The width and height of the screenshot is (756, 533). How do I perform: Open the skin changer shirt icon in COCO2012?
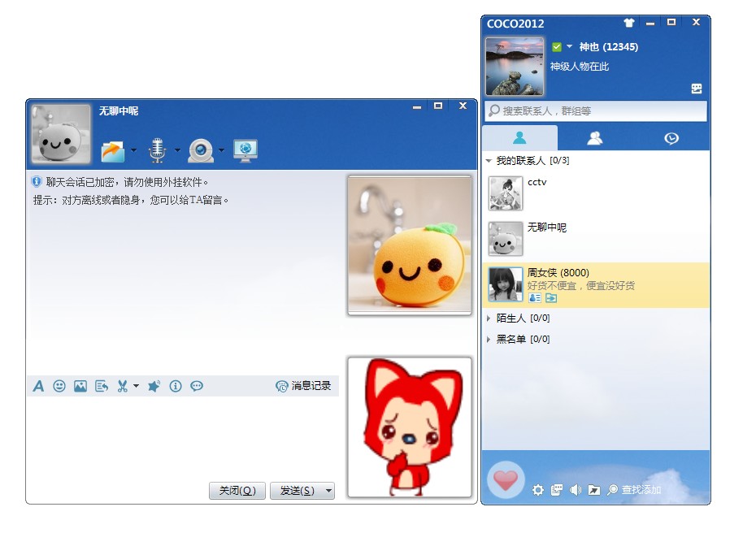[628, 22]
